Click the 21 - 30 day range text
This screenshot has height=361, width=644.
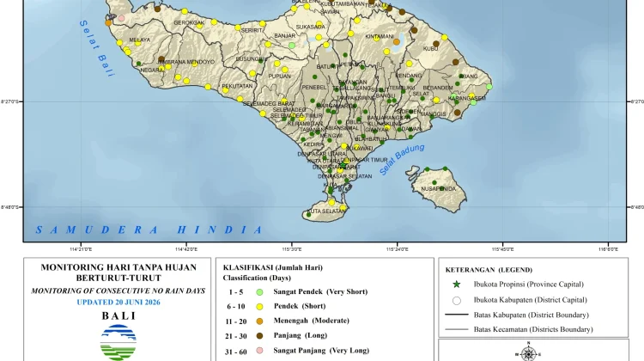[x=236, y=336]
